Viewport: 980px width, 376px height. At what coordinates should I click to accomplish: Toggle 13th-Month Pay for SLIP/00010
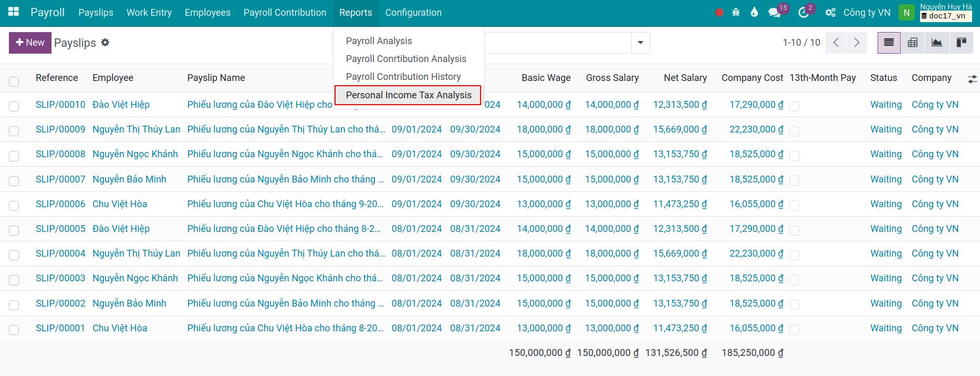click(x=795, y=106)
